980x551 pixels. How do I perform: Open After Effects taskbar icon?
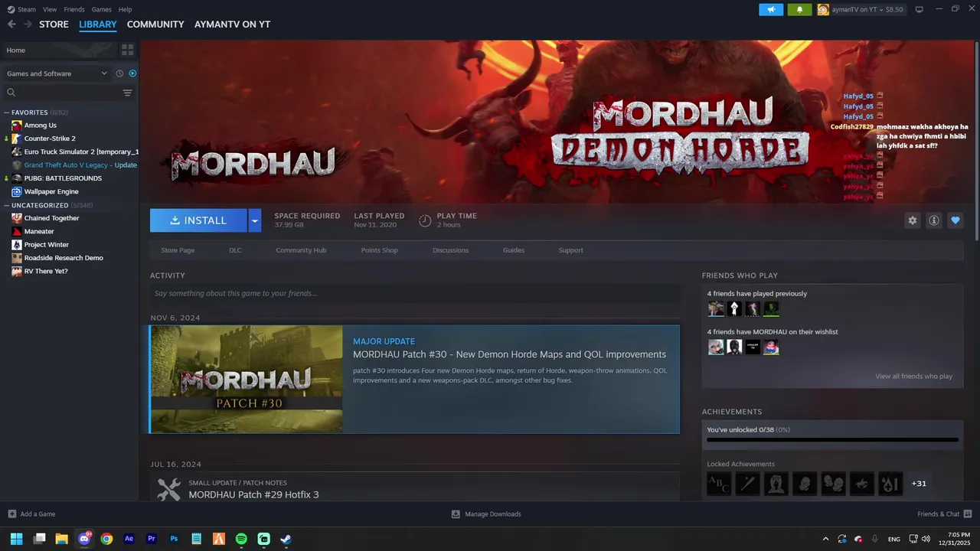click(x=129, y=539)
